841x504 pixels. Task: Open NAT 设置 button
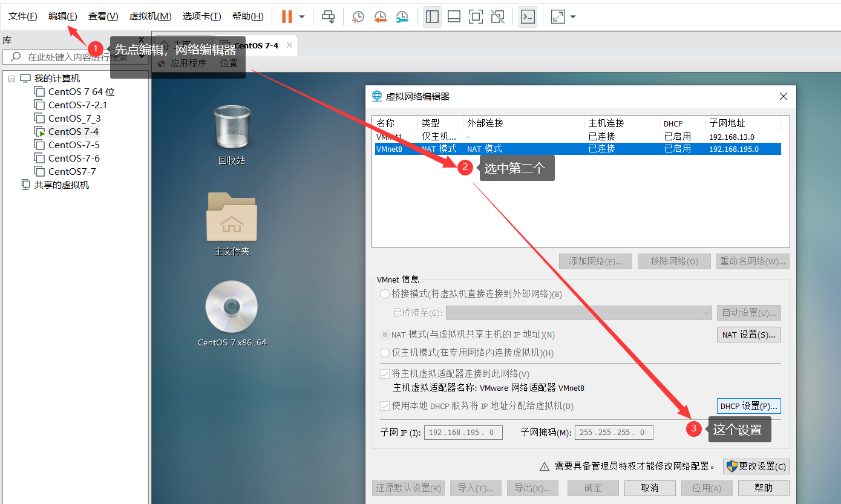(749, 335)
